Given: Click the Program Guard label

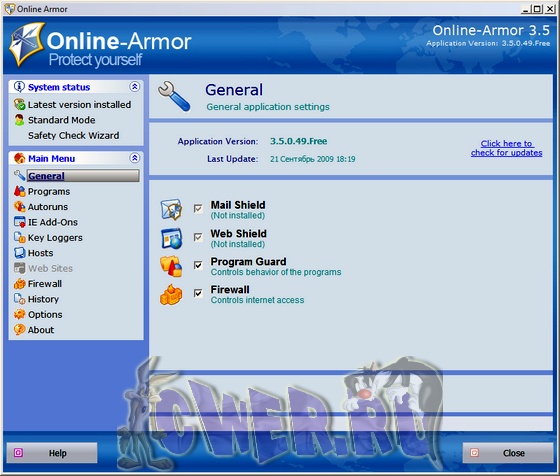Looking at the screenshot, I should pos(248,261).
